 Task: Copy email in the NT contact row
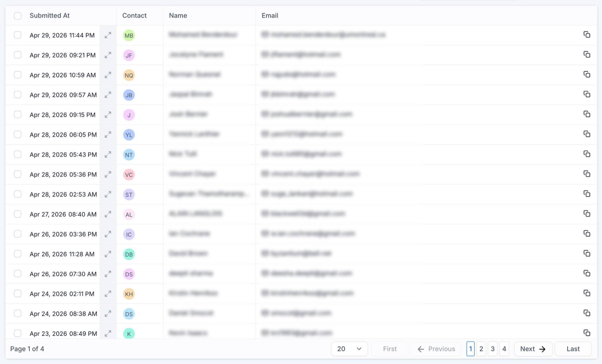tap(587, 154)
